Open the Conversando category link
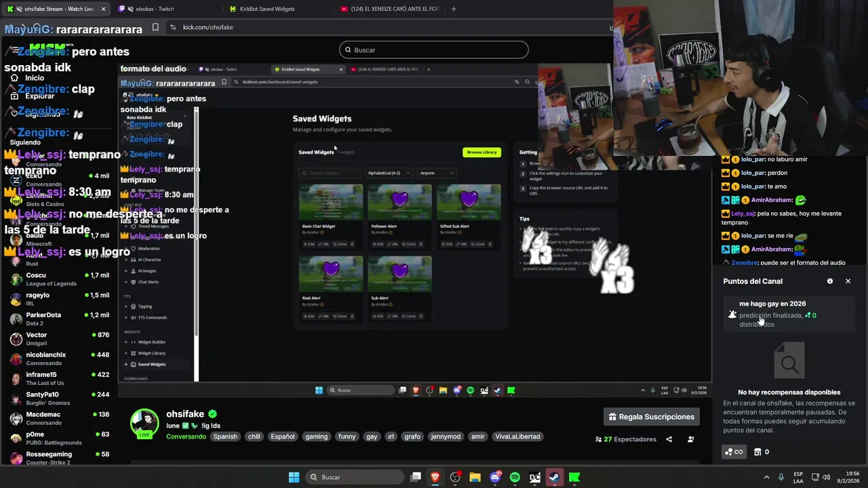 point(186,436)
